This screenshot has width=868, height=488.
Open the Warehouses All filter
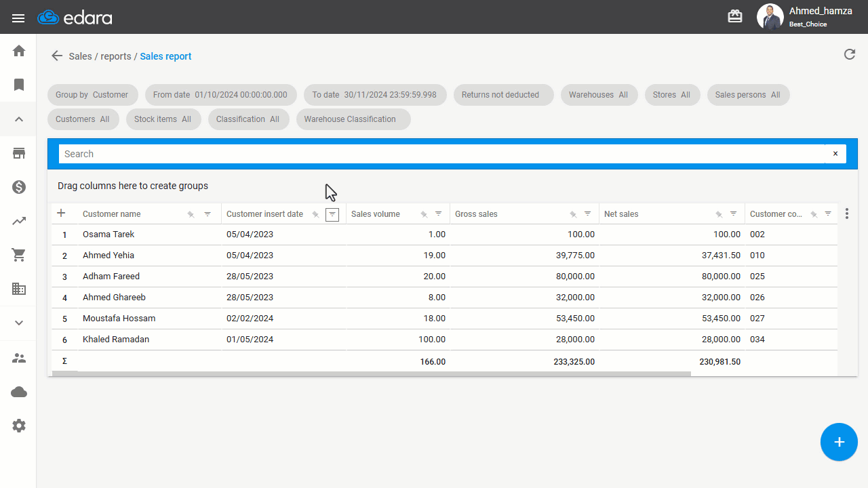[x=599, y=95]
